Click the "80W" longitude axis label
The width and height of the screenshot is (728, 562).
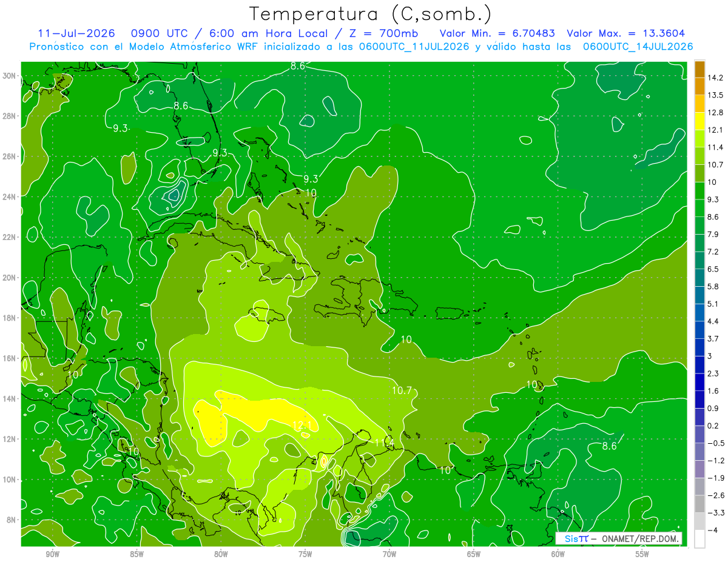pos(221,554)
